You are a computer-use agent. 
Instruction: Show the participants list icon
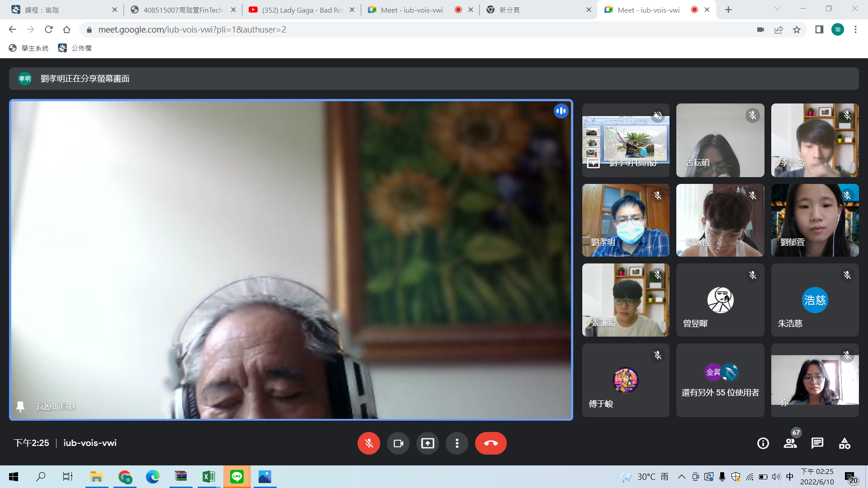click(x=790, y=443)
